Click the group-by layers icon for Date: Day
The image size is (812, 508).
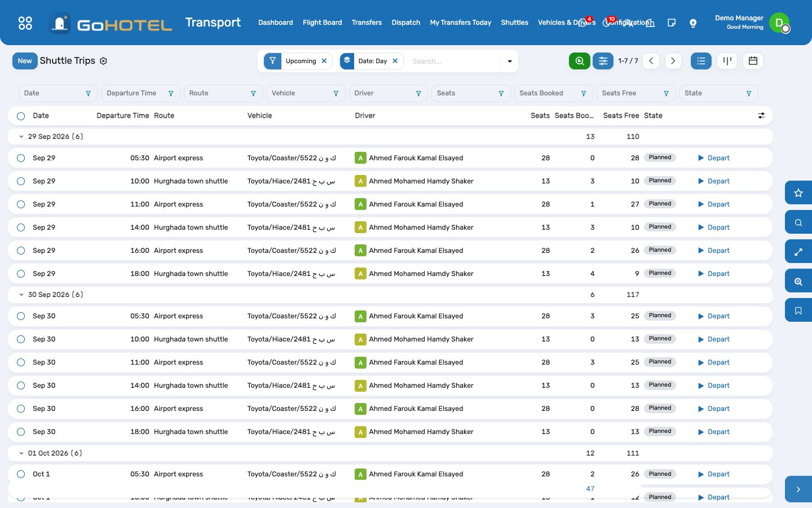tap(347, 61)
